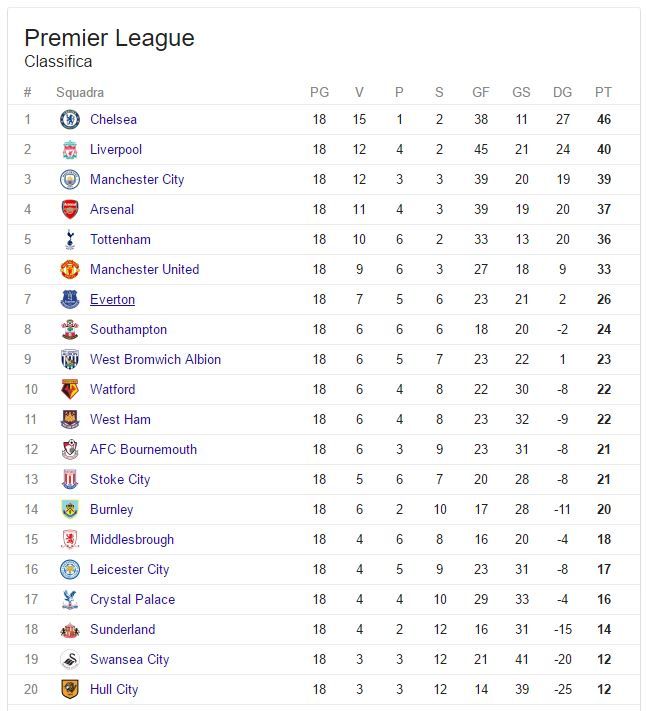The width and height of the screenshot is (646, 711).
Task: Click the Chelsea club crest icon
Action: point(70,119)
